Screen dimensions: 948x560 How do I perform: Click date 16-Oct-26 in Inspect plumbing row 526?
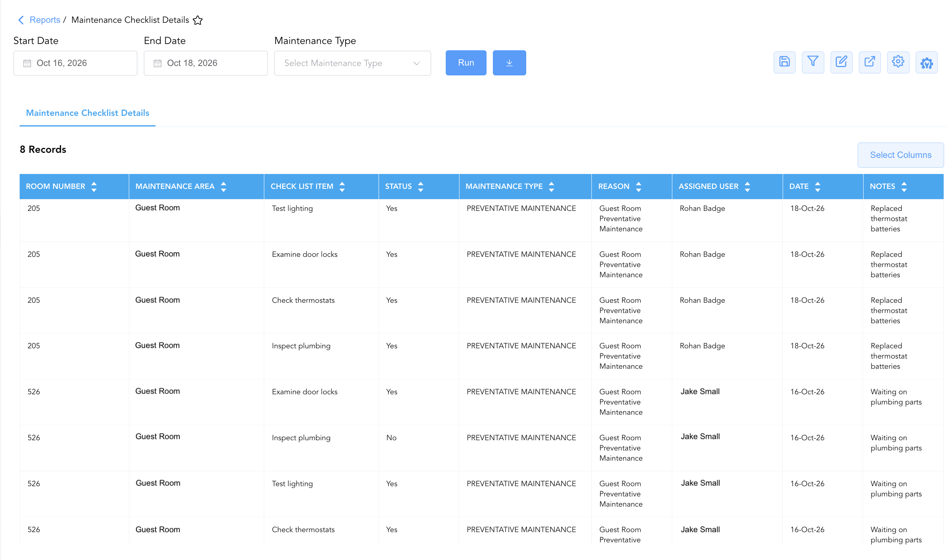point(807,438)
